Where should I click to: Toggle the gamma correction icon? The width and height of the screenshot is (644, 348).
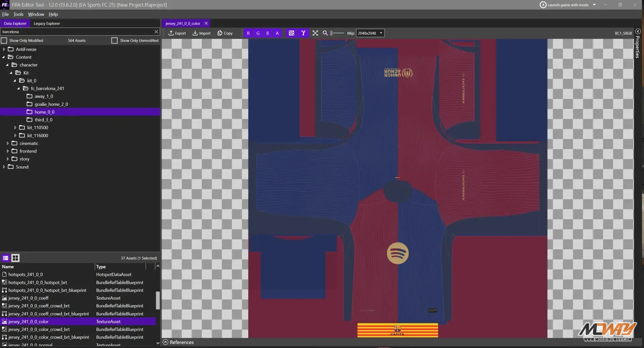pyautogui.click(x=303, y=33)
